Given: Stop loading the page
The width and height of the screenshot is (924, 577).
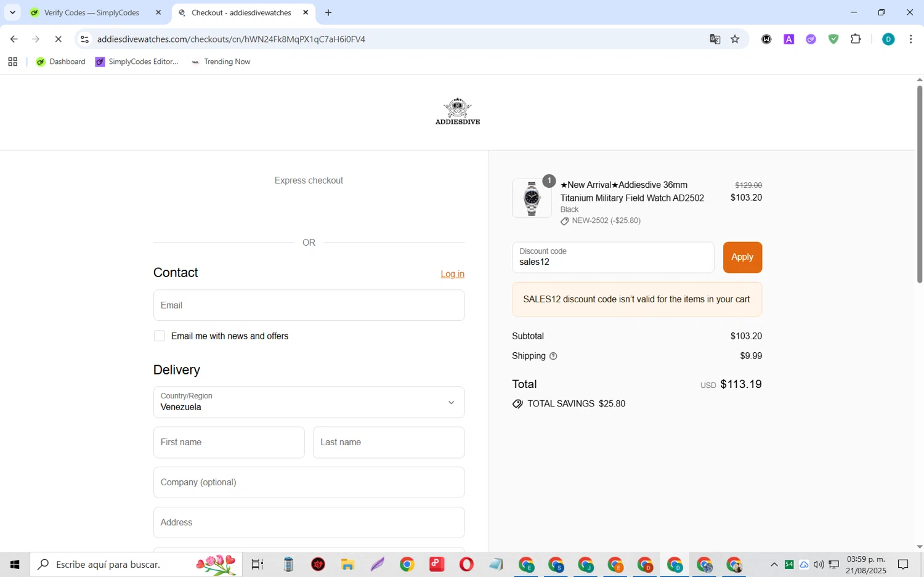Looking at the screenshot, I should tap(58, 39).
